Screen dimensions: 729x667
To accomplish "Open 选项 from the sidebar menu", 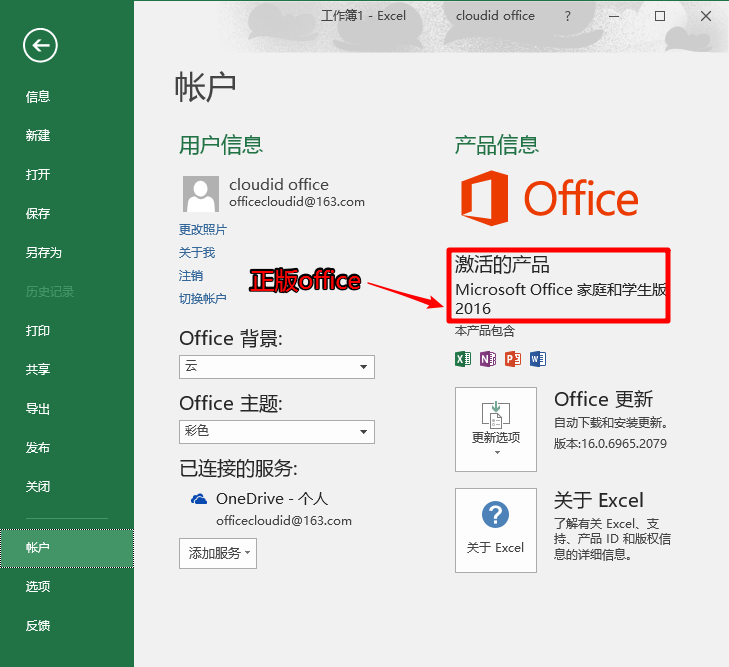I will pyautogui.click(x=38, y=587).
